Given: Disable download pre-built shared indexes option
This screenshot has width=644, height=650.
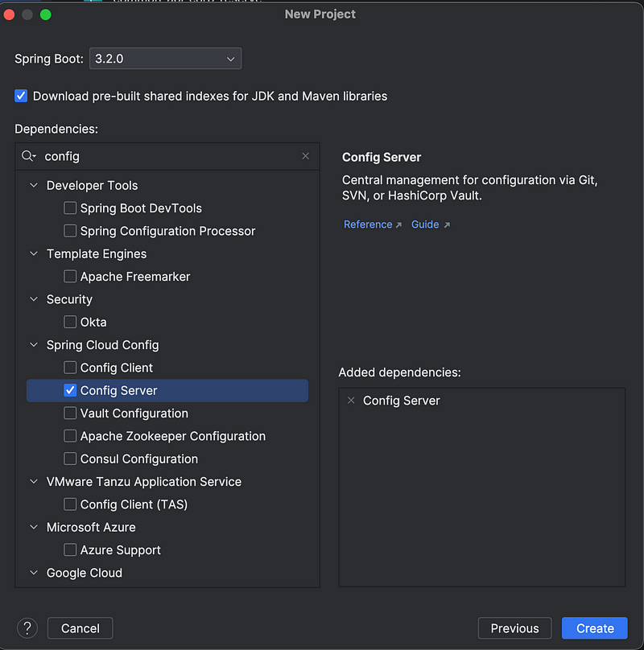Looking at the screenshot, I should click(22, 96).
